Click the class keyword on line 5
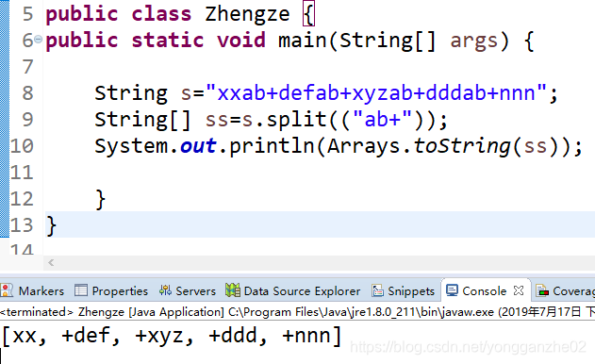This screenshot has width=595, height=364. pyautogui.click(x=161, y=14)
